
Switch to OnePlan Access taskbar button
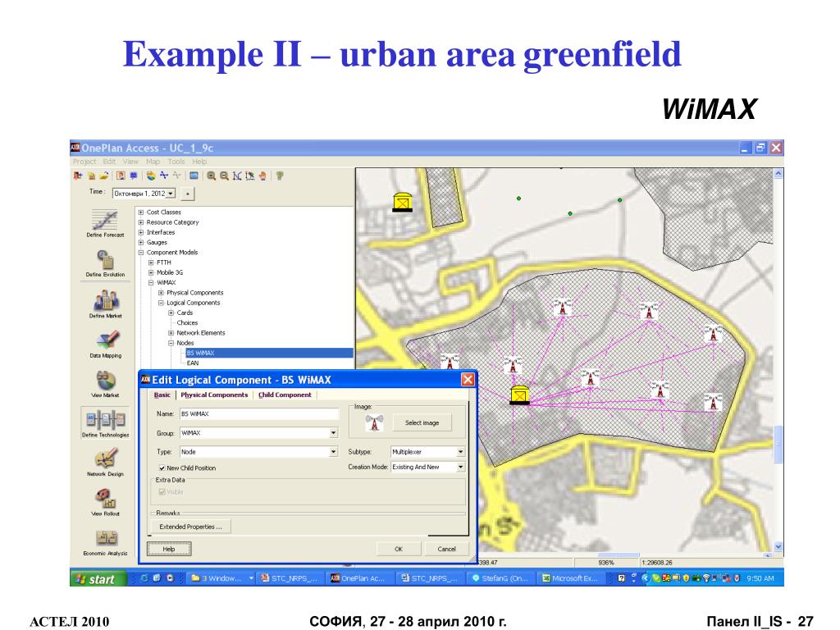[359, 578]
